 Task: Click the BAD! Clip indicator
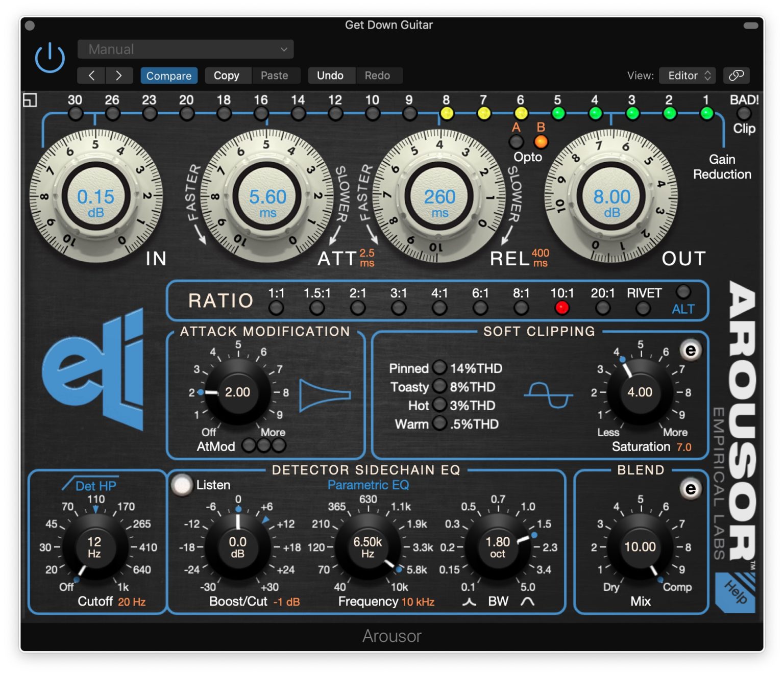click(x=743, y=113)
